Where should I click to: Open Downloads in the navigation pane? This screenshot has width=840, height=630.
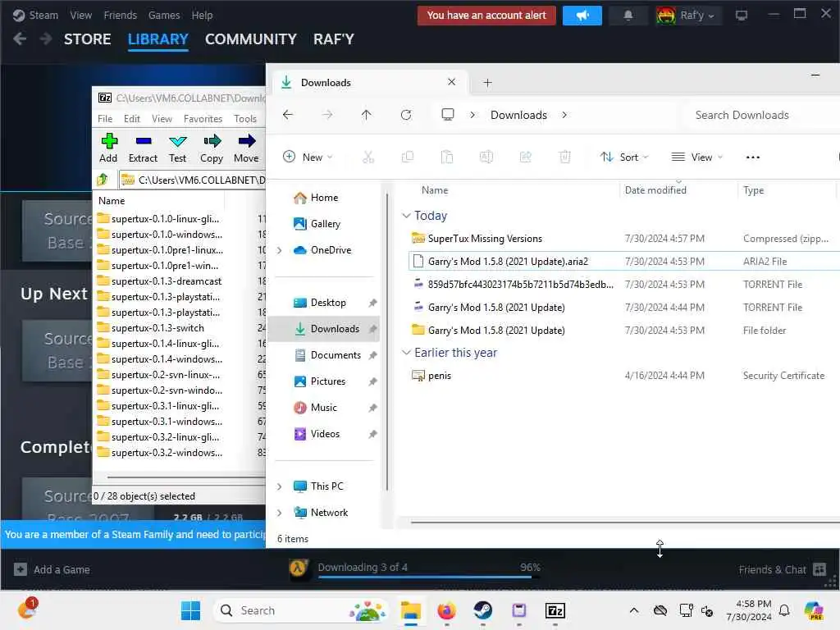tap(323, 329)
